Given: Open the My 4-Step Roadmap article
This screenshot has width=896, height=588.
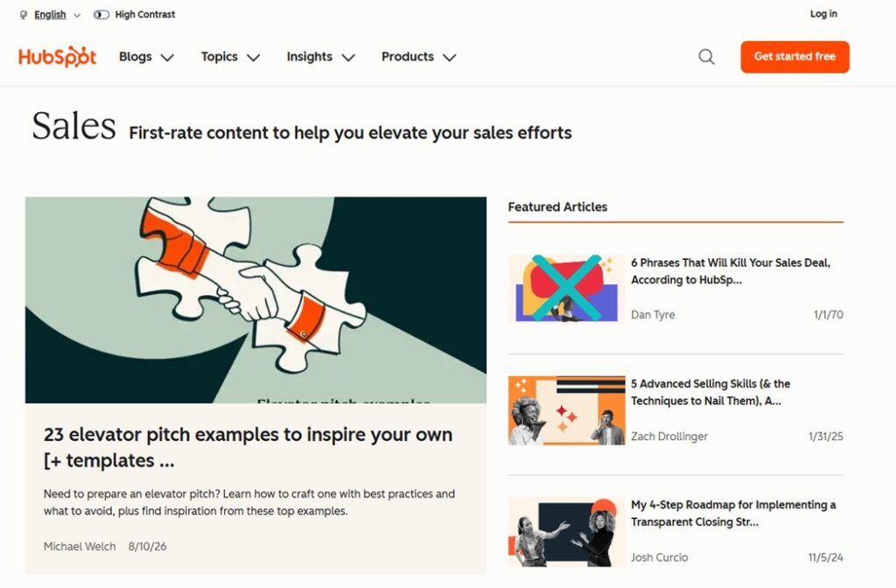Looking at the screenshot, I should coord(733,513).
